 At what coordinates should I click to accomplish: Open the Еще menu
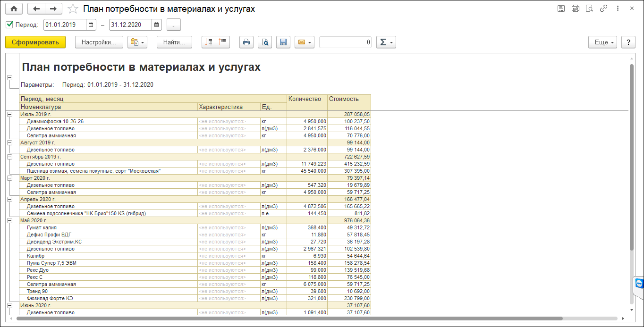coord(602,42)
